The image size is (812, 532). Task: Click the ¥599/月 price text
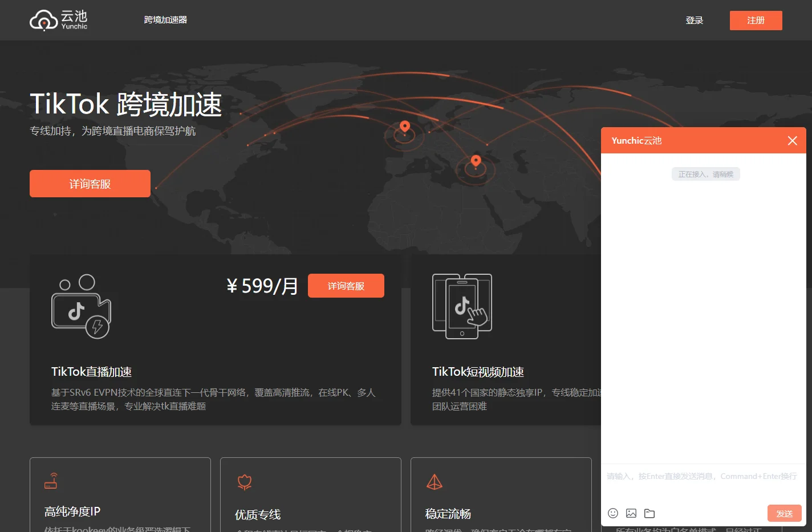point(262,286)
